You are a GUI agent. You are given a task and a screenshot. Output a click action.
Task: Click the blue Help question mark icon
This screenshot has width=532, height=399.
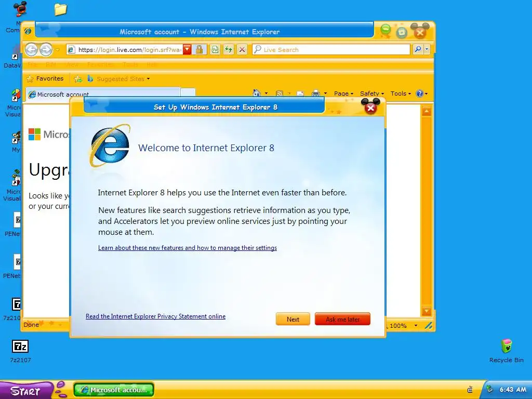[420, 94]
